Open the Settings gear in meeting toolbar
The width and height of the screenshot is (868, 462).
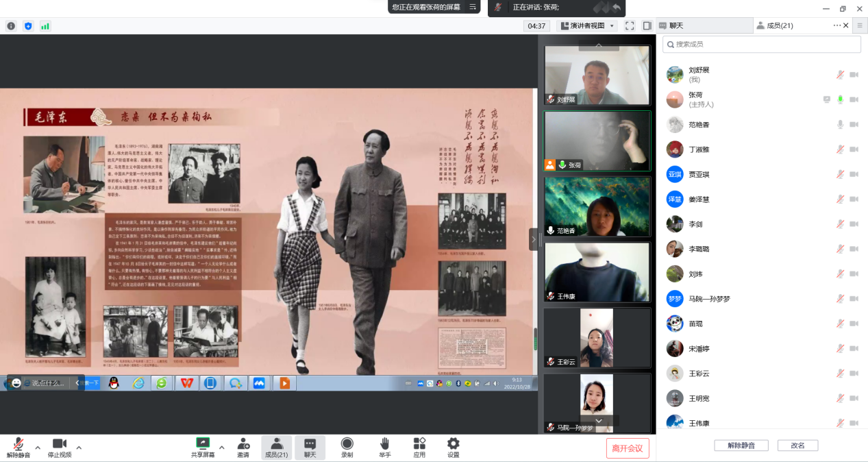454,444
